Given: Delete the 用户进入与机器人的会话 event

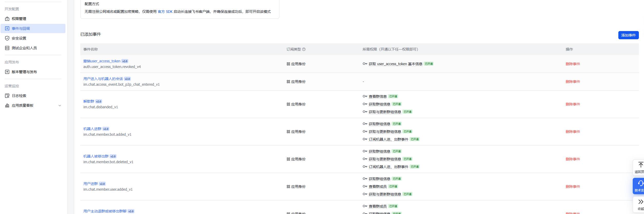Looking at the screenshot, I should (x=573, y=82).
